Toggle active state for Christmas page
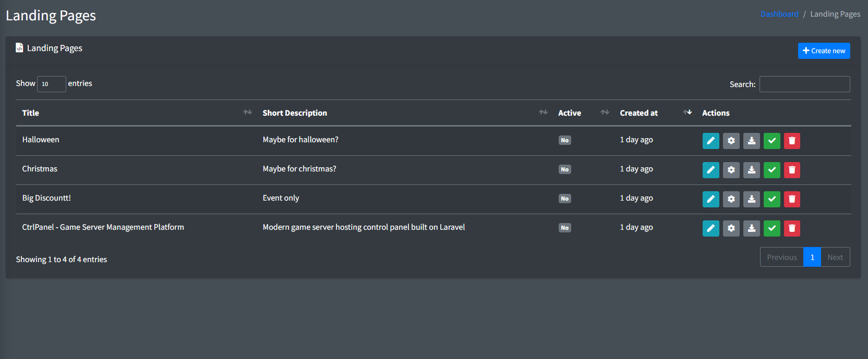The image size is (868, 359). [771, 170]
